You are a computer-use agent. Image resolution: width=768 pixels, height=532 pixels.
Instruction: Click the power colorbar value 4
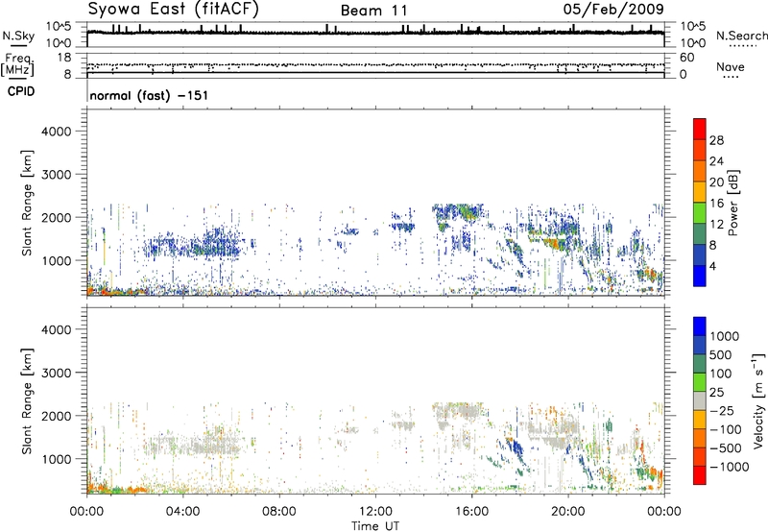[712, 266]
